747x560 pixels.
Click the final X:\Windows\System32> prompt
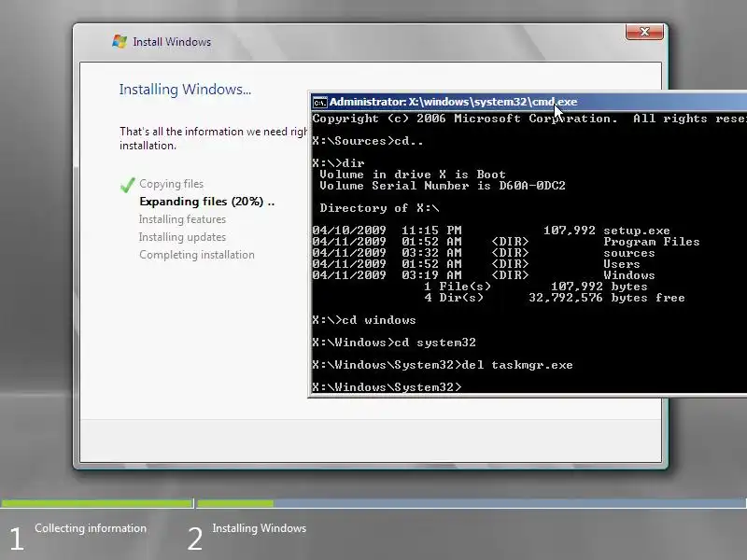(x=387, y=386)
